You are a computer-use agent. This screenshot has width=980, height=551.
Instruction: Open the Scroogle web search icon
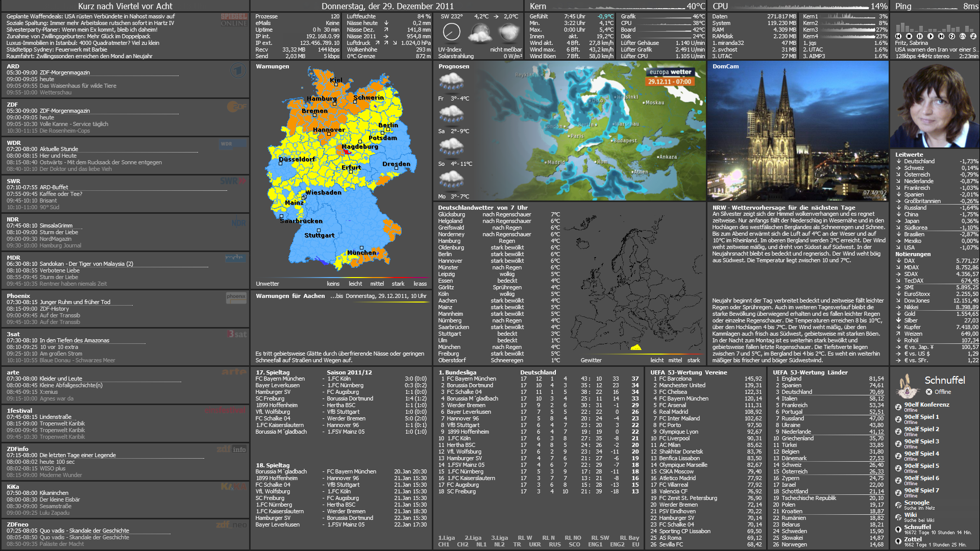[898, 505]
